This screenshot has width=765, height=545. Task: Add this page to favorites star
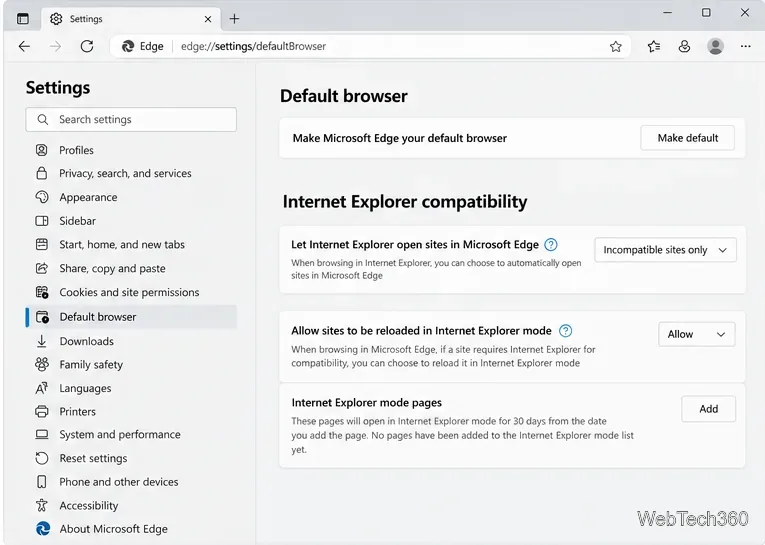coord(616,46)
